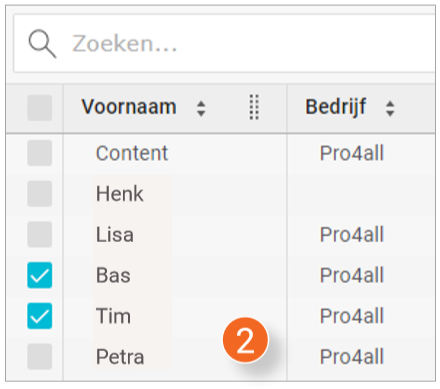Toggle the select-all checkbox in the header
Viewport: 440px width, 389px height.
(40, 108)
